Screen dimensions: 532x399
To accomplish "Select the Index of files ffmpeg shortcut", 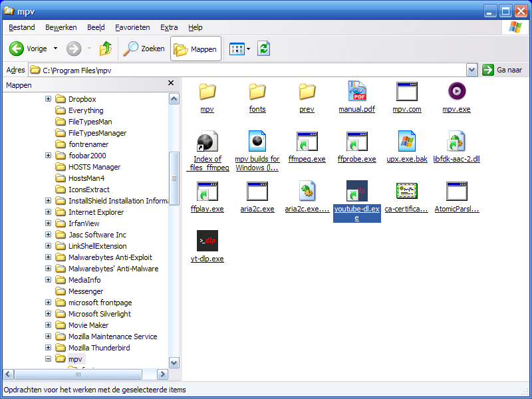I will point(207,141).
